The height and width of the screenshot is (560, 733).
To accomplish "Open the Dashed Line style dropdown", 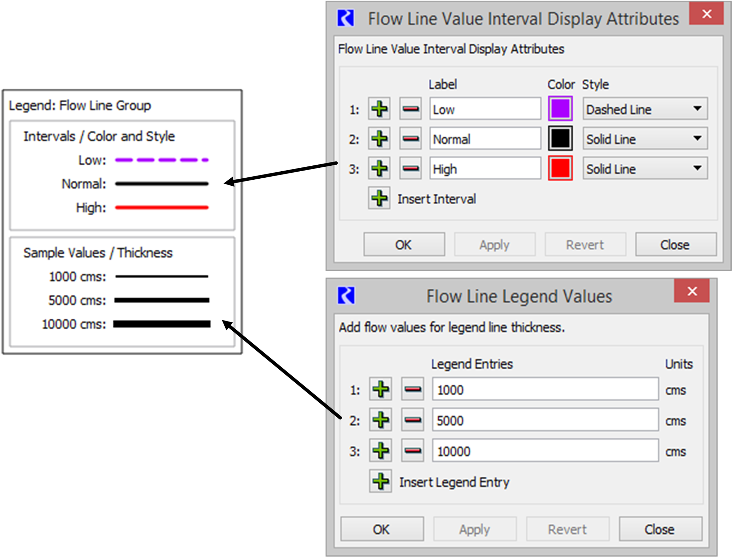I will coord(645,109).
